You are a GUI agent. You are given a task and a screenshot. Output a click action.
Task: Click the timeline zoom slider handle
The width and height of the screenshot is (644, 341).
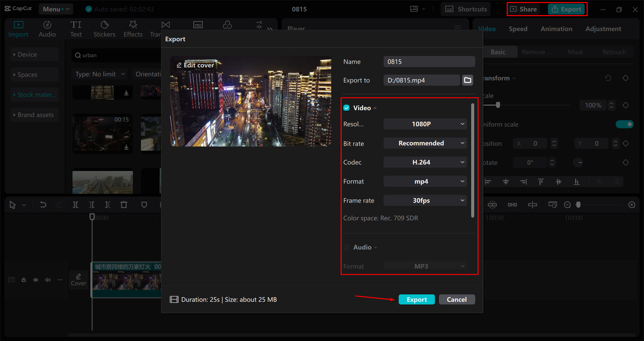pyautogui.click(x=578, y=205)
